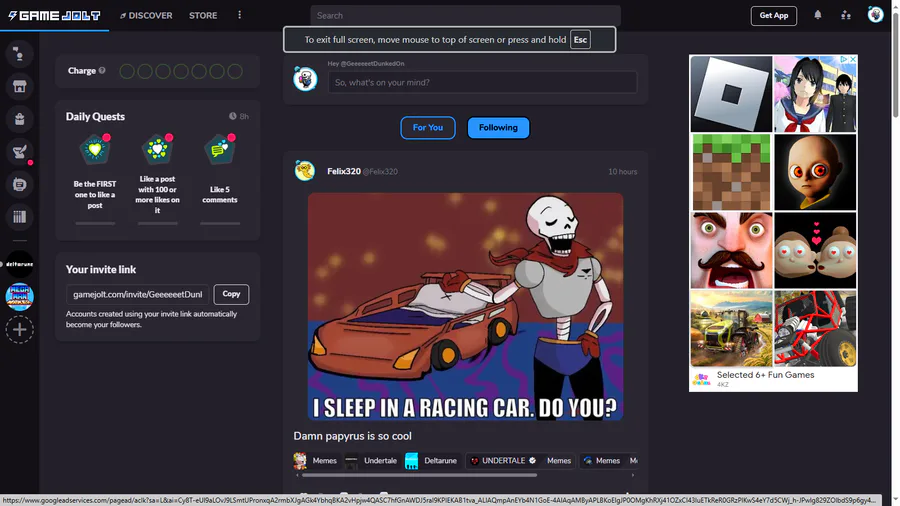Open Felix320's profile name link
Screen dimensions: 900x506
pos(344,171)
